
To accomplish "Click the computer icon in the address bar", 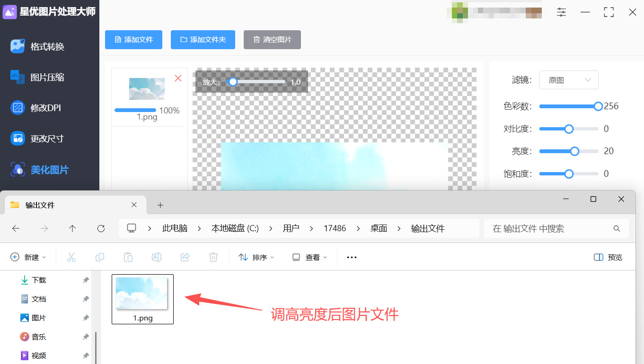I will (x=132, y=228).
